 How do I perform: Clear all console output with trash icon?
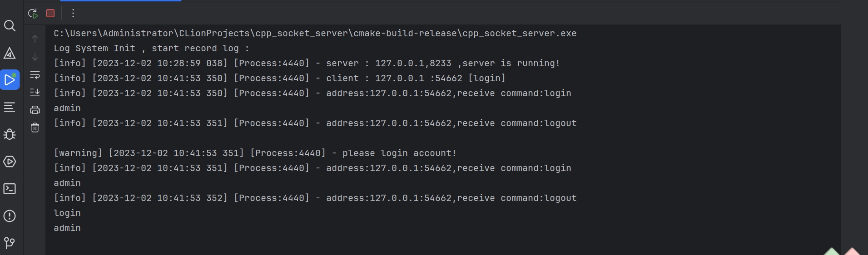pyautogui.click(x=35, y=127)
